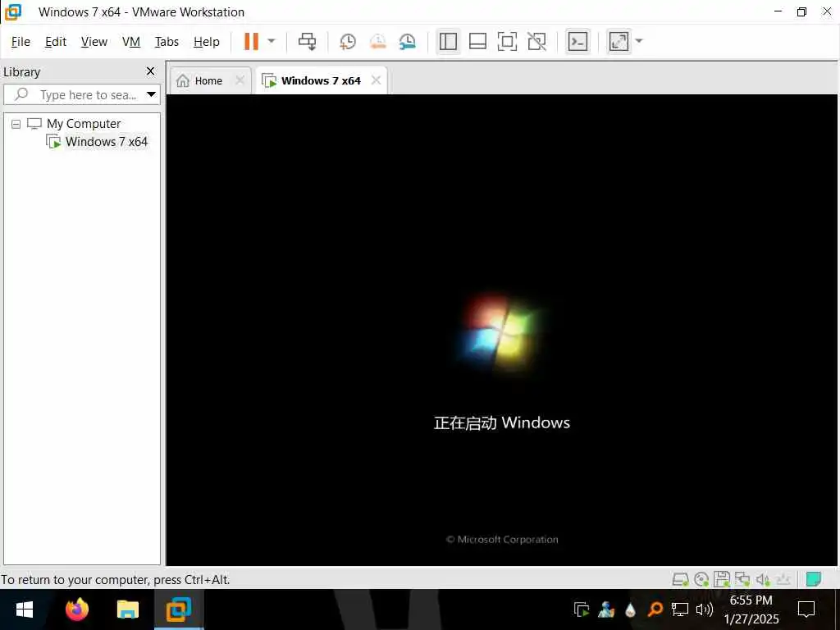Open the Windows notification center
This screenshot has height=630, width=840.
[806, 609]
